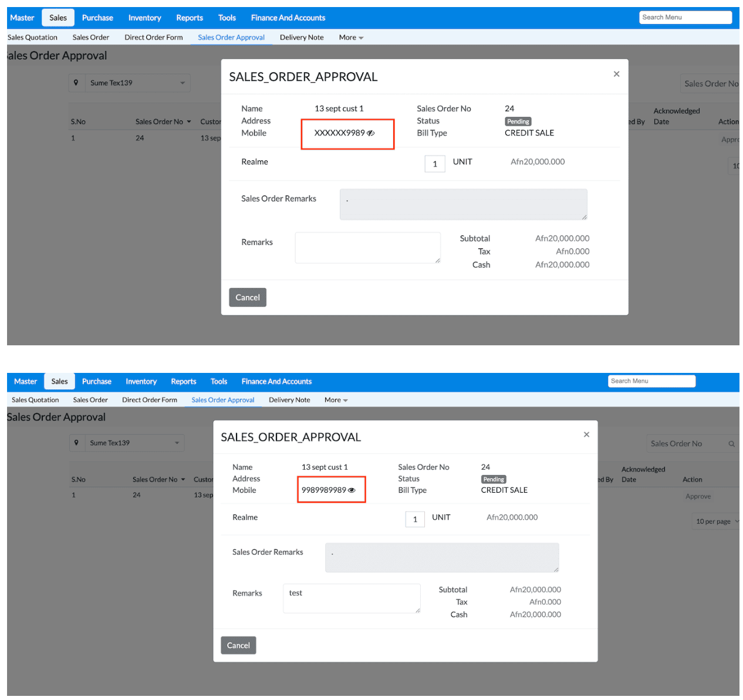Select Sales Order Approval tab in lower sub-navigation

pyautogui.click(x=223, y=400)
